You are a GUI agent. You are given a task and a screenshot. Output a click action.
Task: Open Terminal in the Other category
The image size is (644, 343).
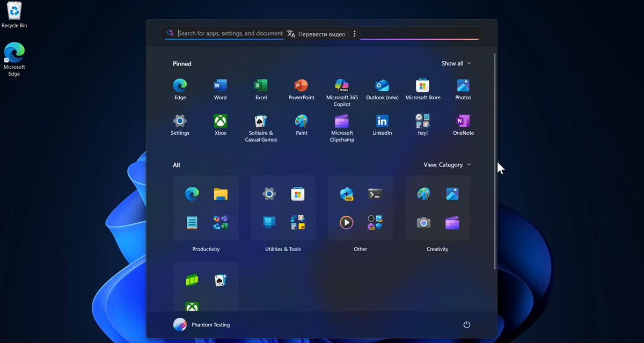[x=375, y=194]
